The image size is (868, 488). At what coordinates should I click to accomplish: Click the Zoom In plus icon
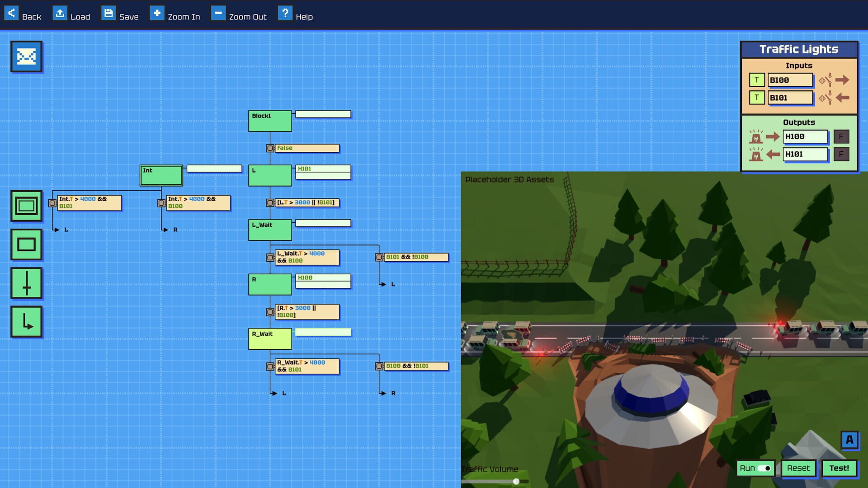click(157, 13)
